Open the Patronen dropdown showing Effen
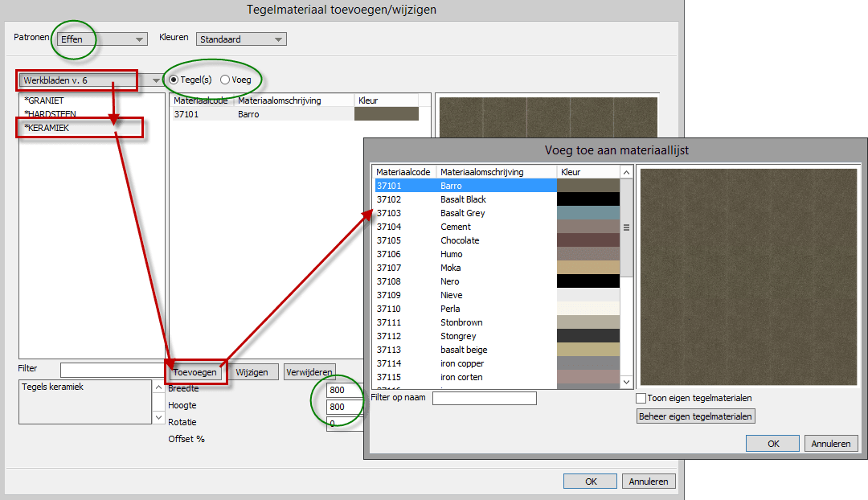Screen dimensions: 868x500 [102, 39]
